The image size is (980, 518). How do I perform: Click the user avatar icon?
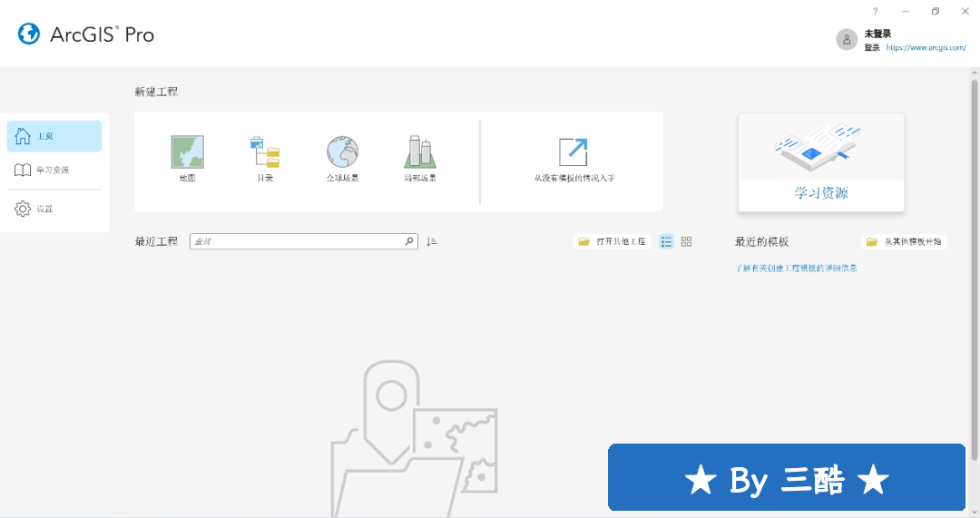coord(847,39)
